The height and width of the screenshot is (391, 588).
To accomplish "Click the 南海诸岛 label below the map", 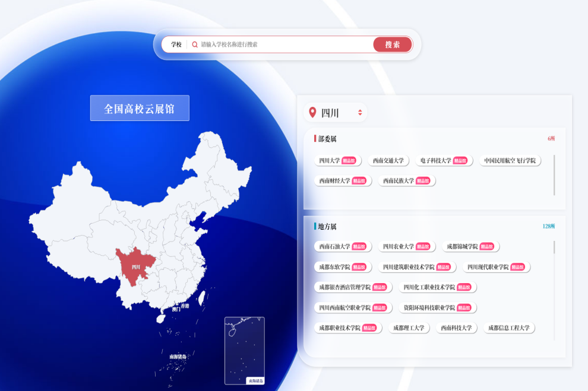I will click(x=178, y=357).
